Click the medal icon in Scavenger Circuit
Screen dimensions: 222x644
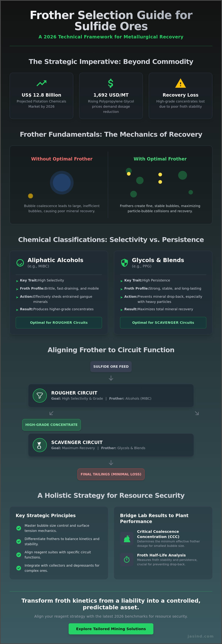pyautogui.click(x=40, y=445)
